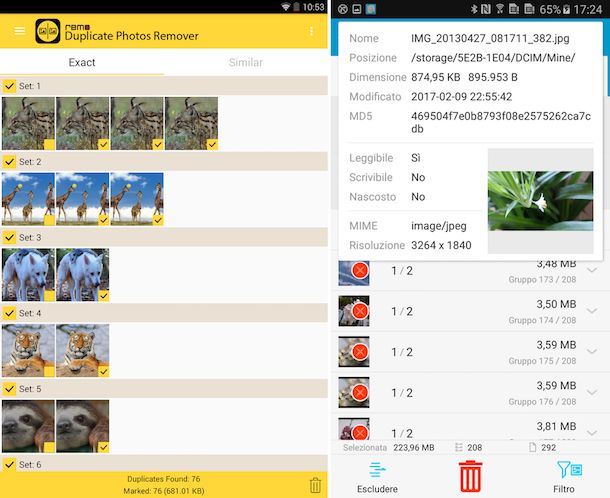Image resolution: width=610 pixels, height=498 pixels.
Task: Switch to the Similar tab
Action: 246,62
